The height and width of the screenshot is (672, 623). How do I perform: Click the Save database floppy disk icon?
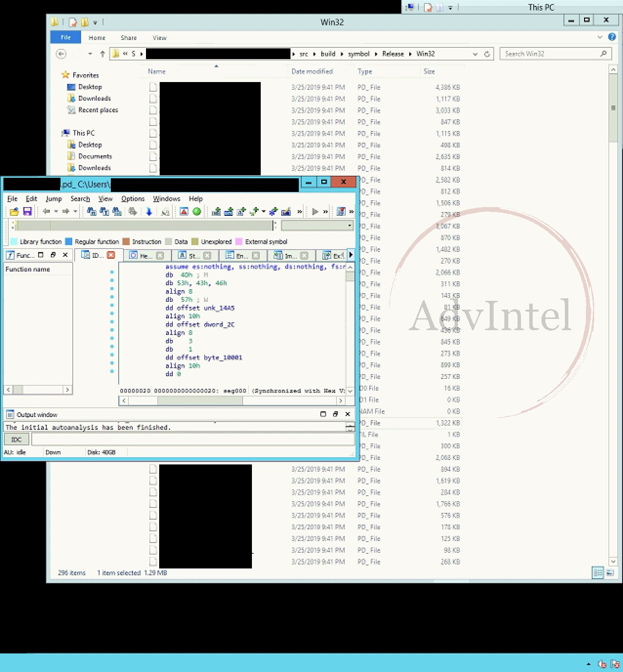(27, 211)
